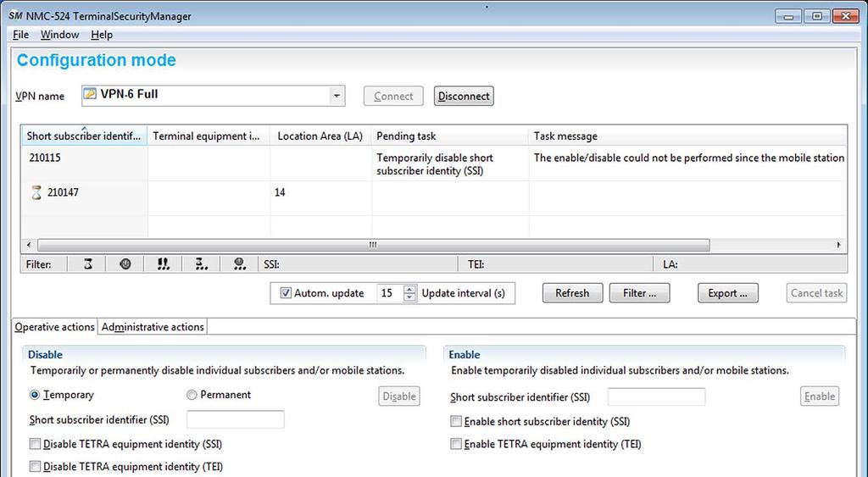The height and width of the screenshot is (477, 868).
Task: Click the Refresh button
Action: click(572, 293)
